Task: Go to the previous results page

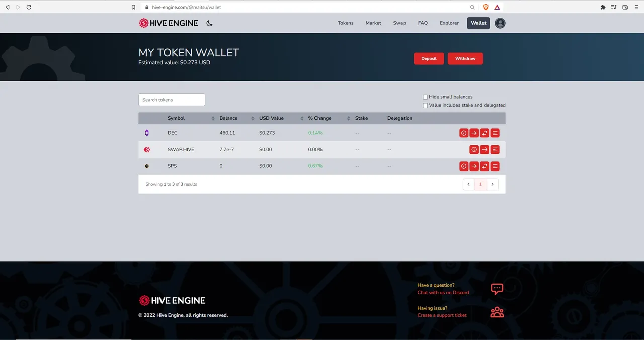Action: coord(469,184)
